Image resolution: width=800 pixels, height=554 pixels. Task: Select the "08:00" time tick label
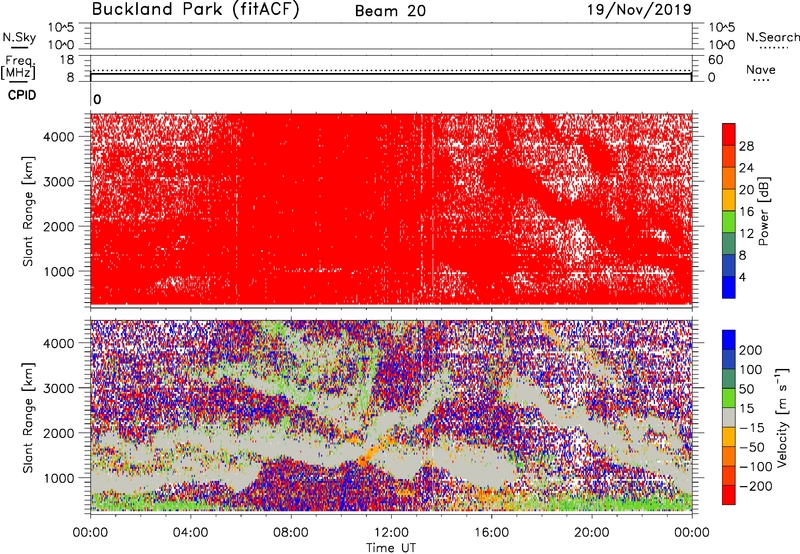[291, 533]
